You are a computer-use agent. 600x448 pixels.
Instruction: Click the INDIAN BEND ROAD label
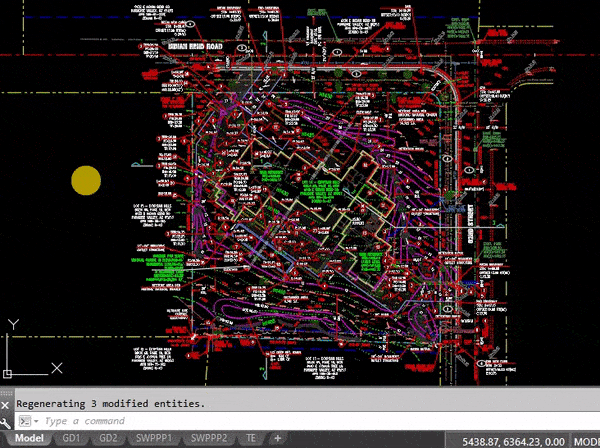pyautogui.click(x=196, y=47)
